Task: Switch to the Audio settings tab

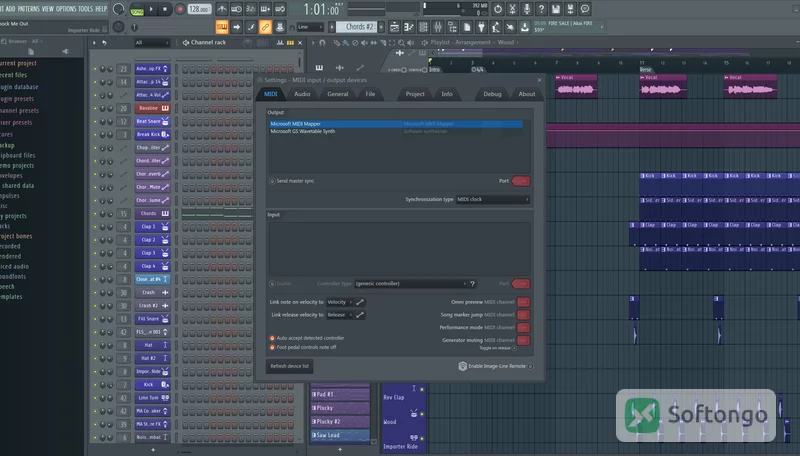Action: coord(302,94)
